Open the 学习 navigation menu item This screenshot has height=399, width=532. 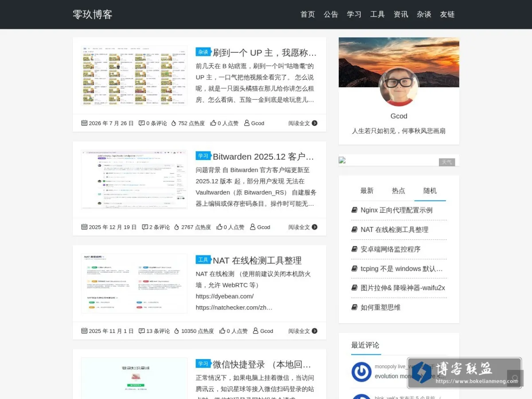[354, 14]
